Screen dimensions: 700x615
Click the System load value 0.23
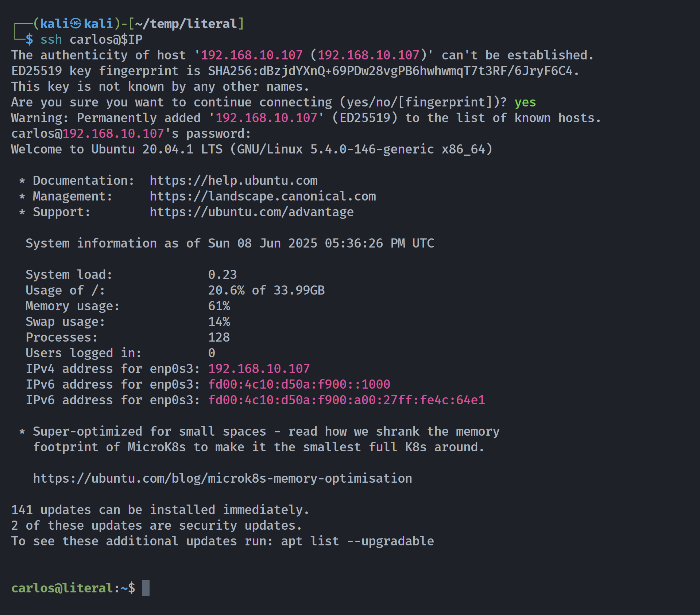tap(223, 275)
